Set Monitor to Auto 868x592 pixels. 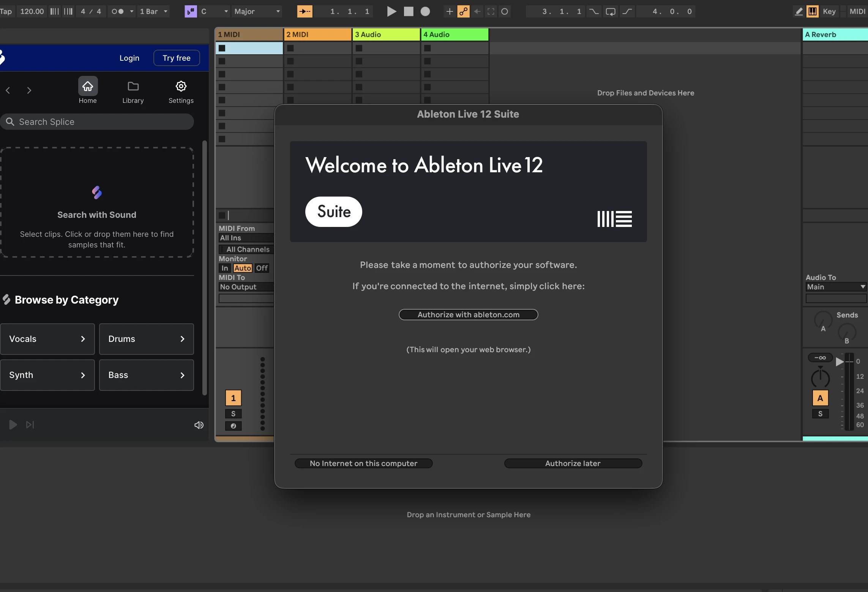pyautogui.click(x=243, y=268)
